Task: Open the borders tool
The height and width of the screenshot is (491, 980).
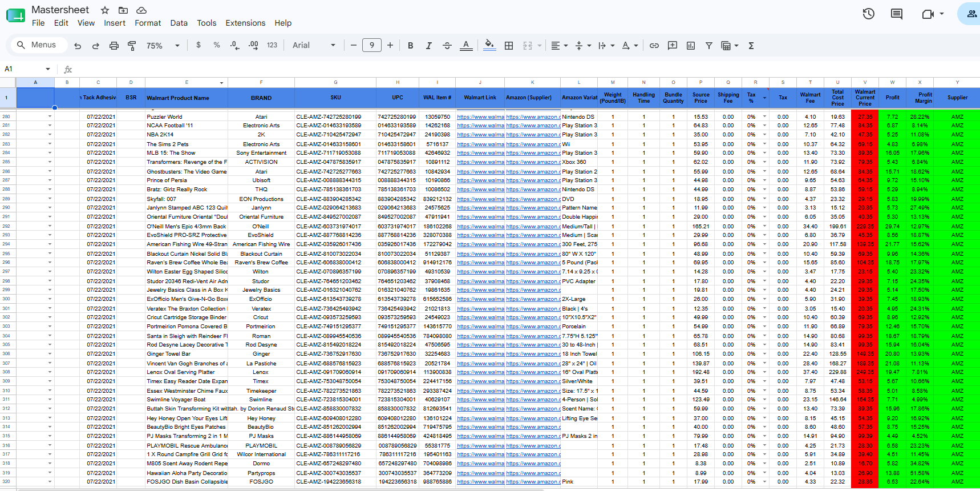Action: [x=509, y=45]
